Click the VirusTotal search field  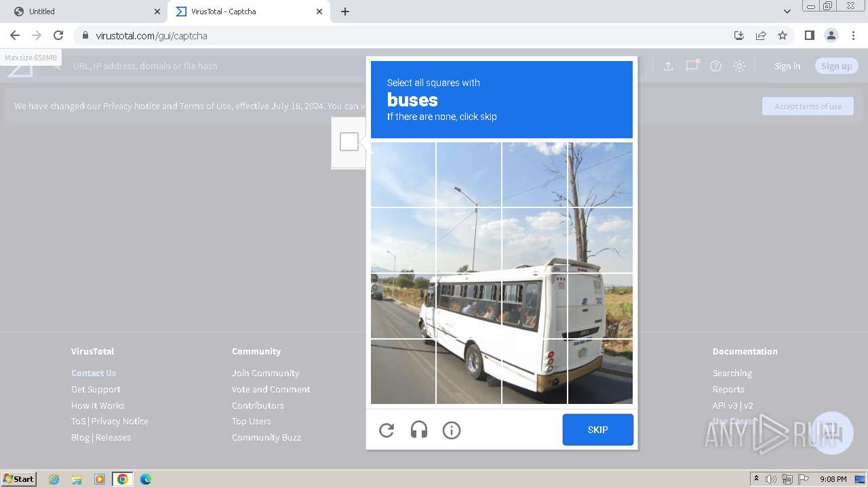tap(217, 66)
